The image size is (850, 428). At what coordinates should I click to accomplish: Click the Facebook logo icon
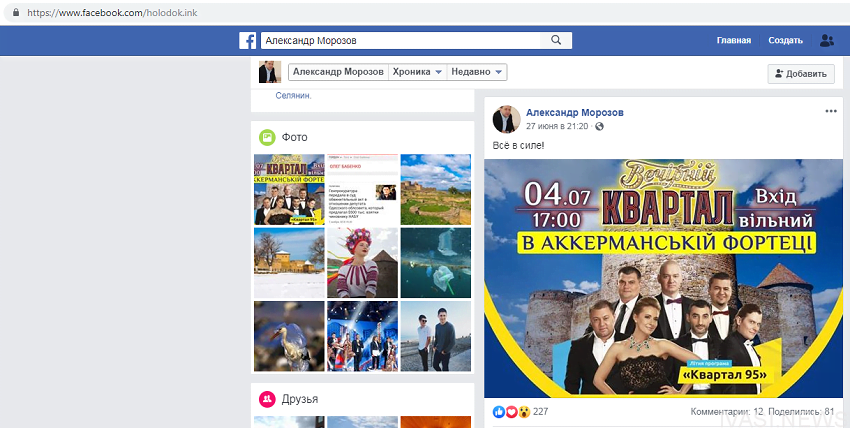pos(247,41)
